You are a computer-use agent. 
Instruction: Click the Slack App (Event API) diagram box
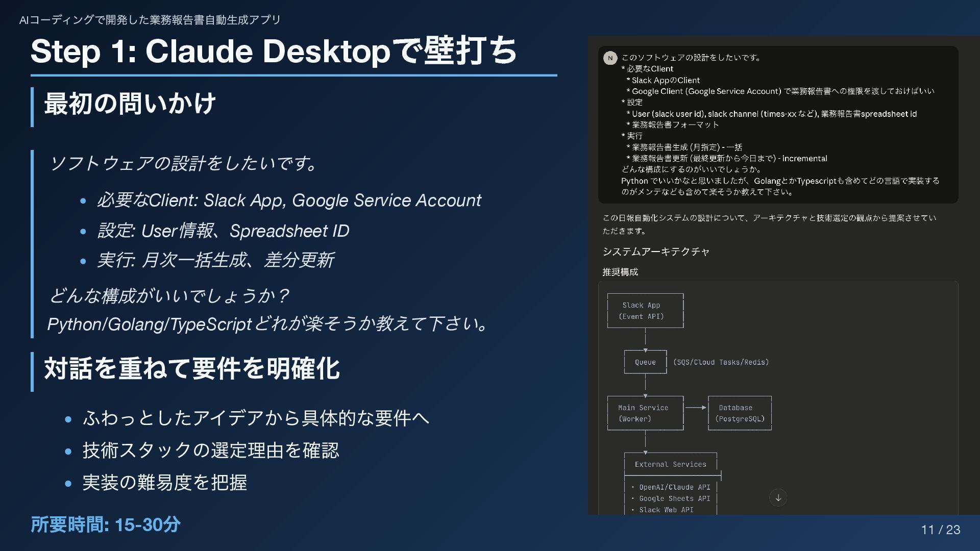coord(645,311)
